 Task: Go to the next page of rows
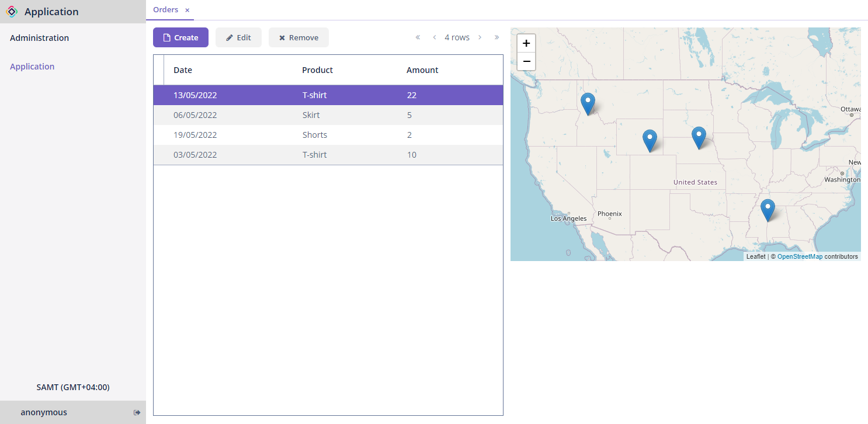point(480,37)
